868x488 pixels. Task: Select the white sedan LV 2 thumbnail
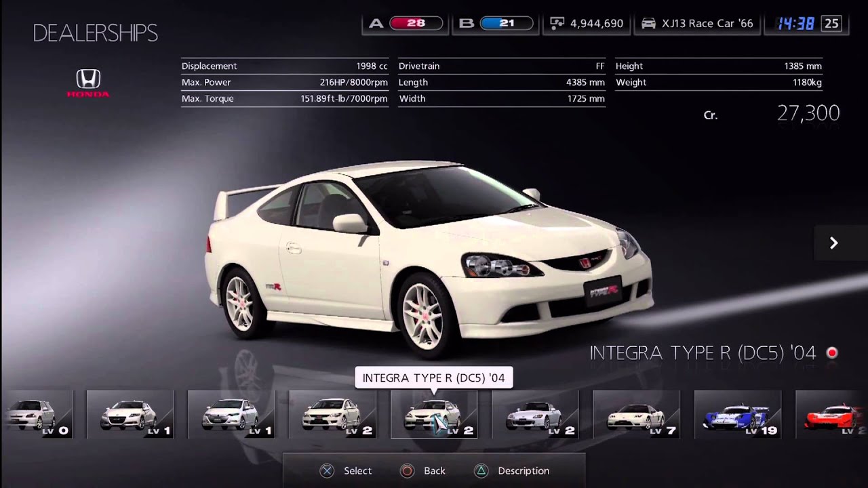332,414
